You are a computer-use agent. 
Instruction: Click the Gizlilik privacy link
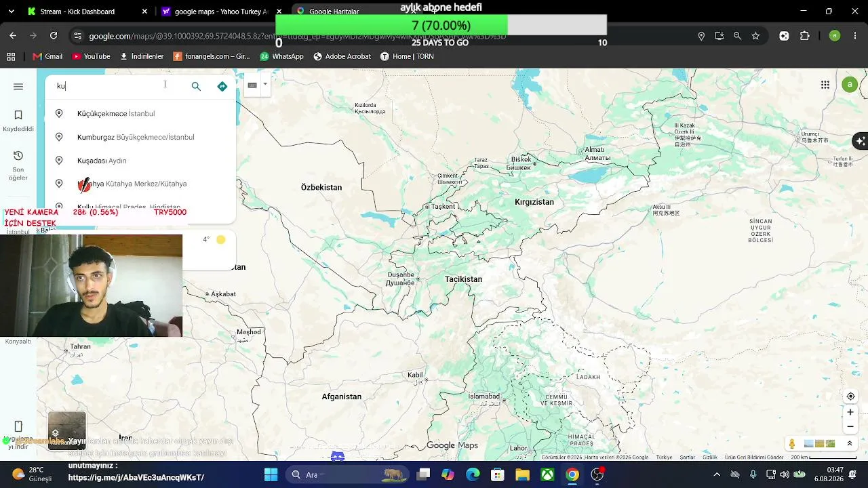point(710,457)
